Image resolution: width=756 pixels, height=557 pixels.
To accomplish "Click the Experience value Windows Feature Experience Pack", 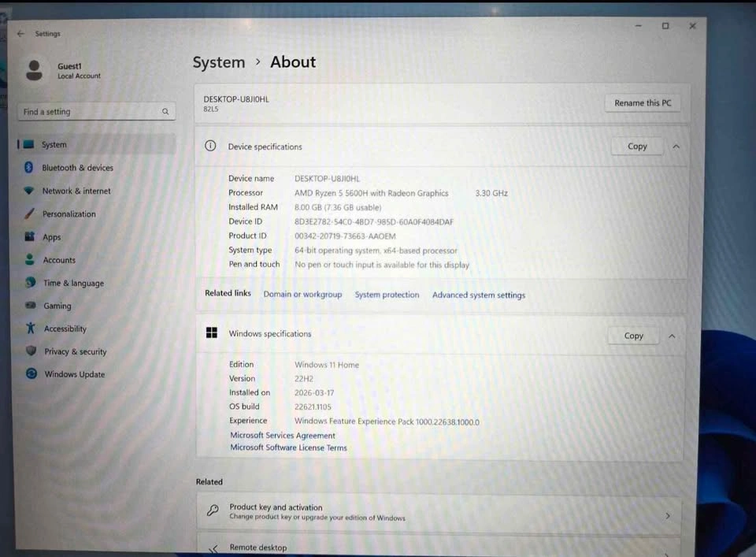I will tap(387, 421).
